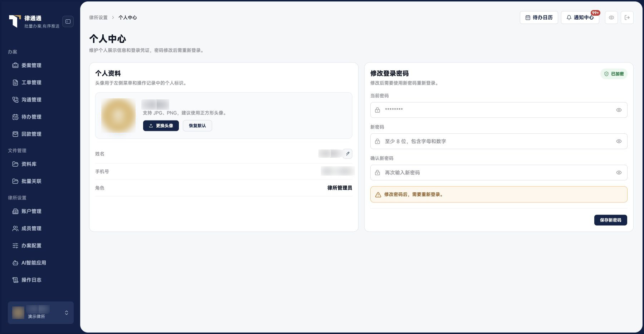Show the 确认新密码 via eye icon
The width and height of the screenshot is (644, 334).
pyautogui.click(x=619, y=173)
